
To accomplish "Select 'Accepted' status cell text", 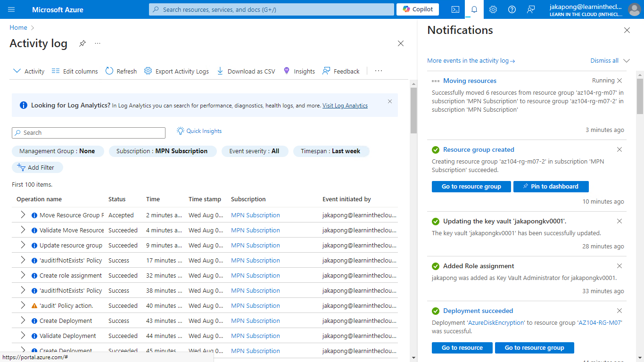I will pos(121,215).
